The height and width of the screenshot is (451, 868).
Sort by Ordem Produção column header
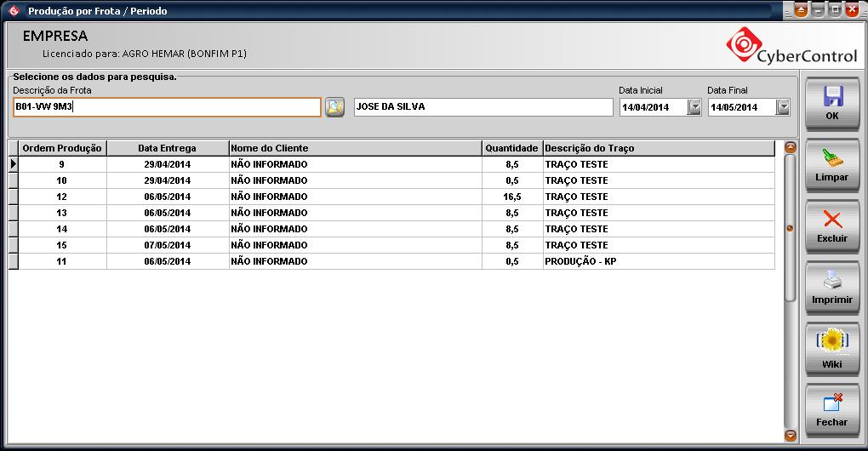tap(62, 148)
